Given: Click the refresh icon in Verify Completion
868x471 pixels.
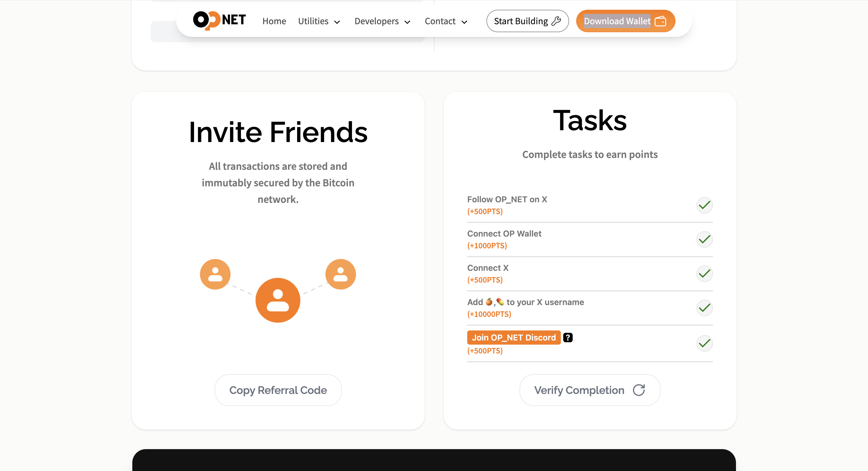Looking at the screenshot, I should pos(639,390).
